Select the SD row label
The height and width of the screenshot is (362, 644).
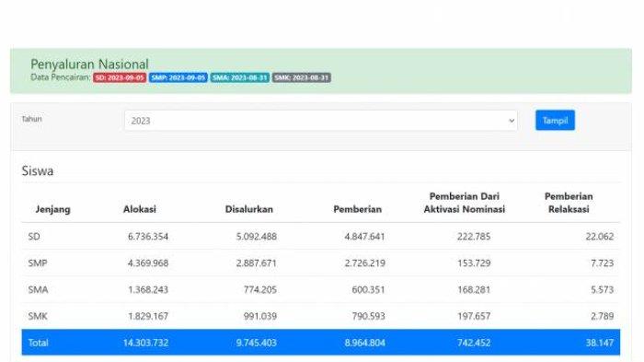[34, 237]
